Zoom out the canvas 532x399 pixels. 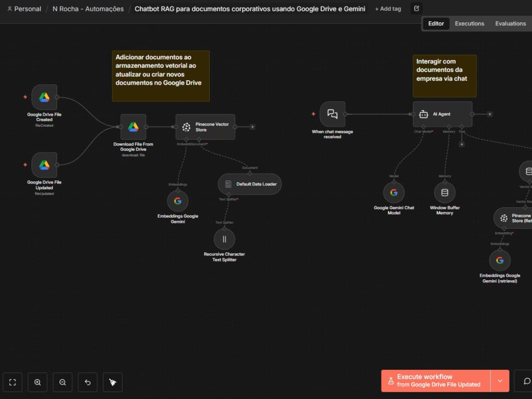click(x=62, y=382)
